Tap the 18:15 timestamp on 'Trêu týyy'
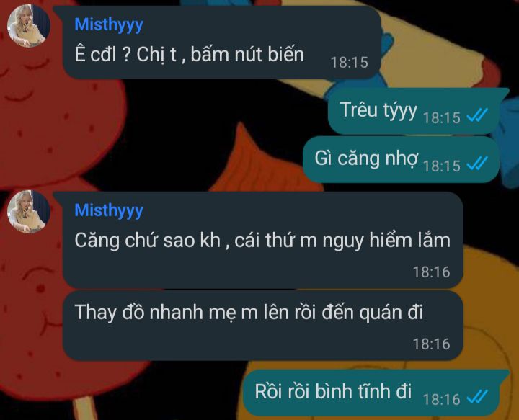This screenshot has width=519, height=420. (x=442, y=117)
